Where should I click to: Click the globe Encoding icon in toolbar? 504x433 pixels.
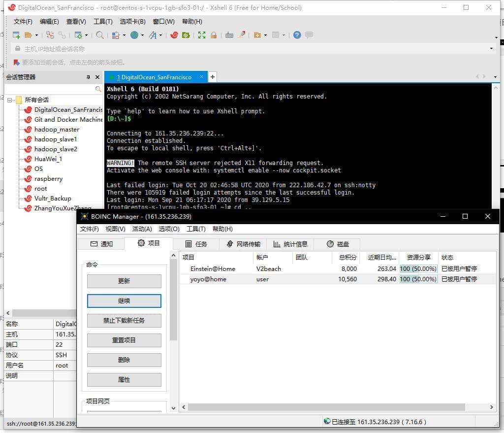pos(134,35)
